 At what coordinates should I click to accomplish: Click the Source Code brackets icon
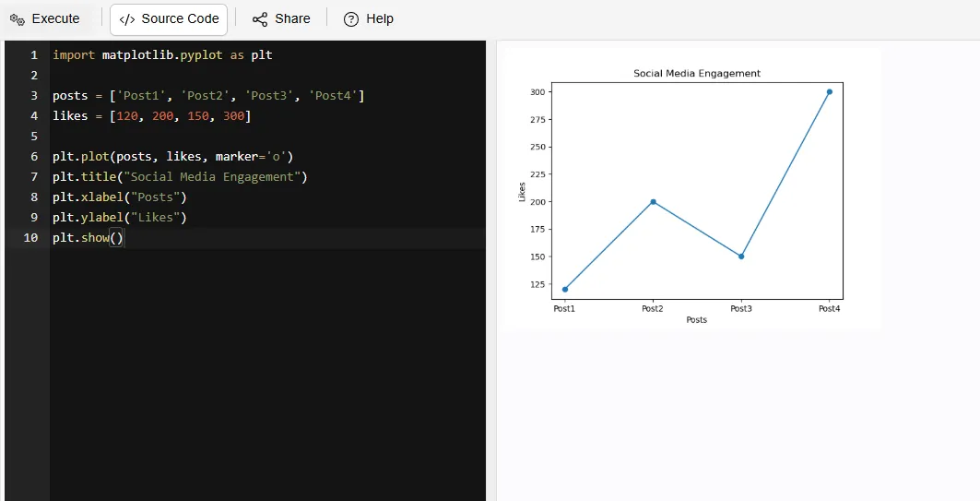click(127, 19)
